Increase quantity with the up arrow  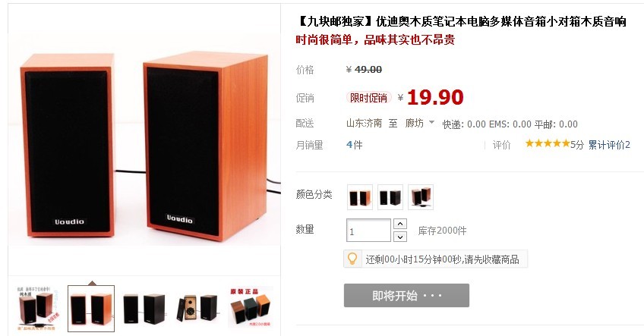pyautogui.click(x=400, y=224)
